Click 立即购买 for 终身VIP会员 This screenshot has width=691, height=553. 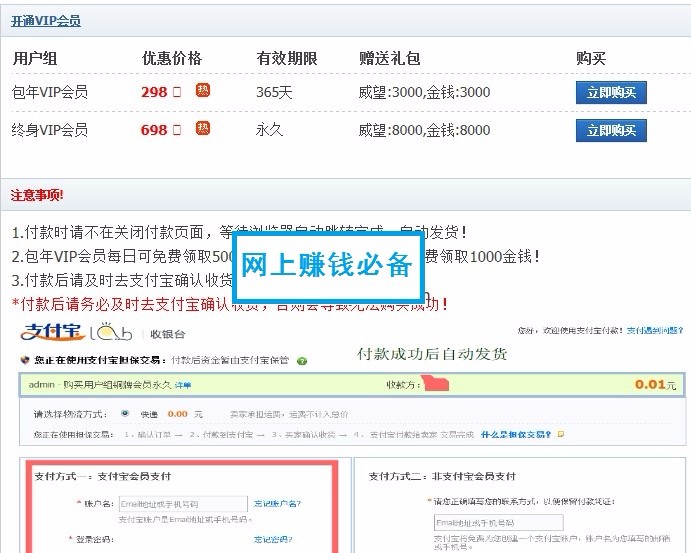[x=611, y=130]
